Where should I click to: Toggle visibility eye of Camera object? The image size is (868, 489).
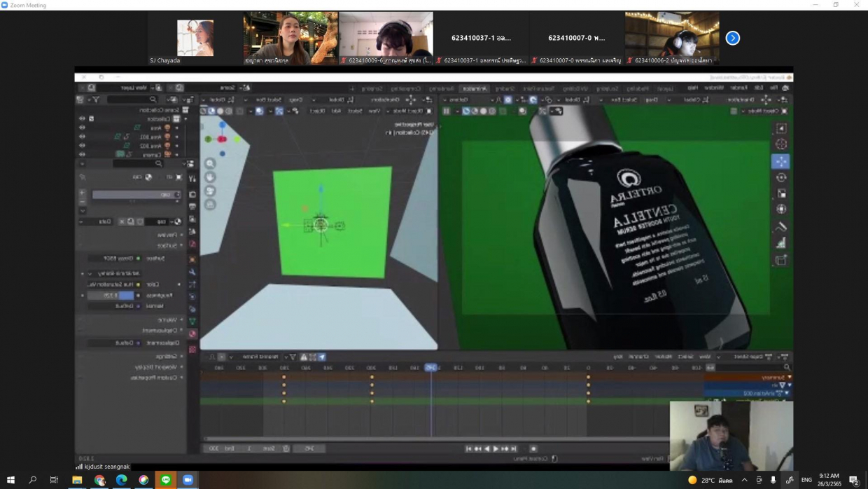click(82, 154)
